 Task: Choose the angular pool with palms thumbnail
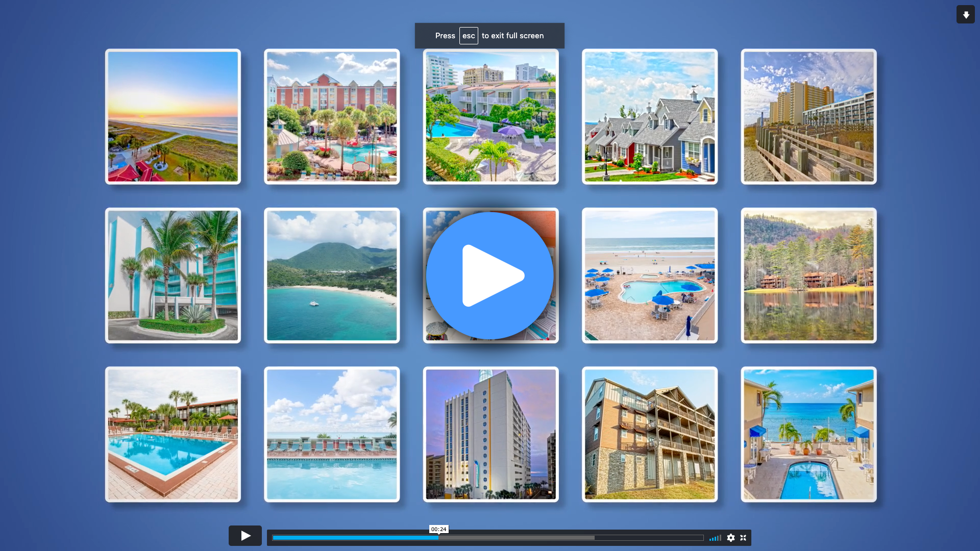pos(173,434)
